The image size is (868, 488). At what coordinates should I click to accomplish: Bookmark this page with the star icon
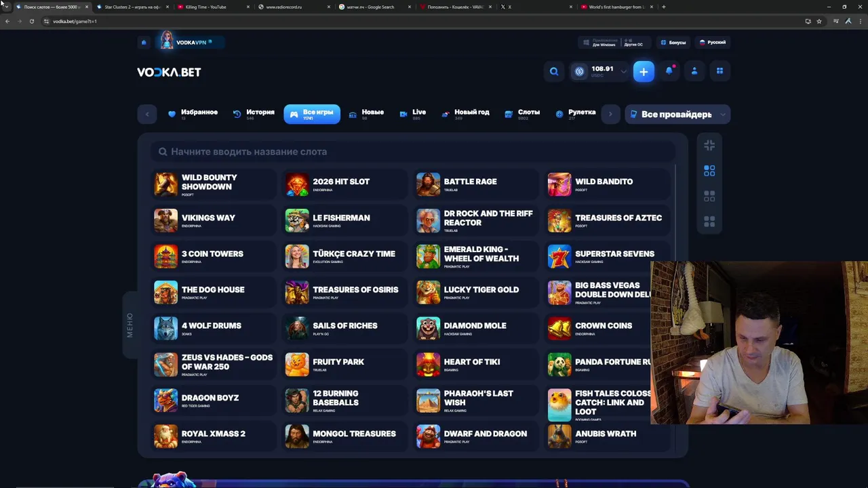pyautogui.click(x=819, y=21)
